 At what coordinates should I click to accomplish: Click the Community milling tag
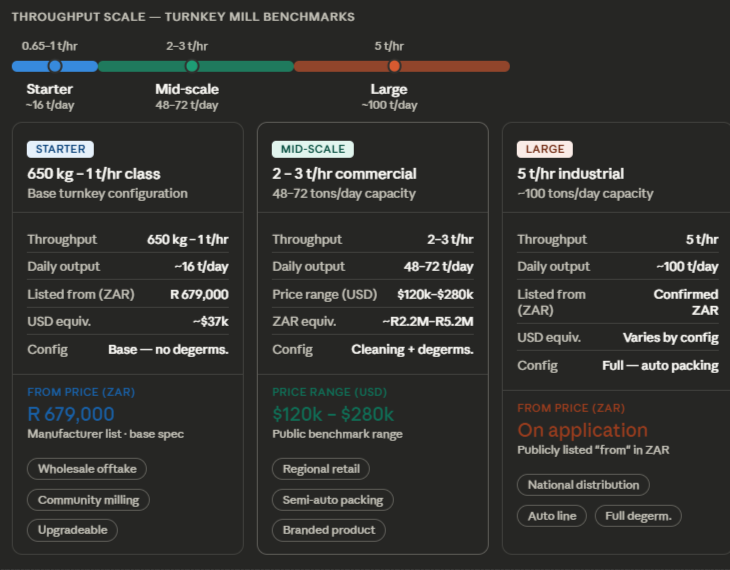[x=89, y=500]
